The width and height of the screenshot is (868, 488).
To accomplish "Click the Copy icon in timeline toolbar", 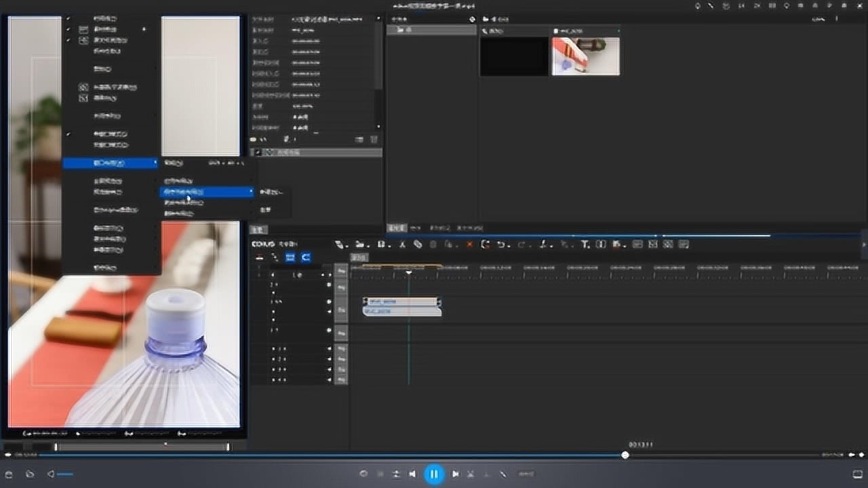I will (x=418, y=244).
